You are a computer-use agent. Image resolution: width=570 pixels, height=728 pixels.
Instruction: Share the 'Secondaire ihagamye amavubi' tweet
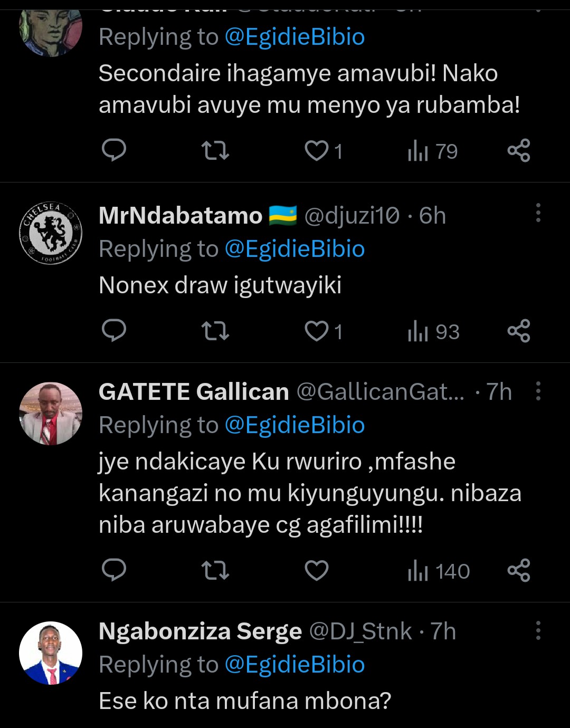point(518,151)
